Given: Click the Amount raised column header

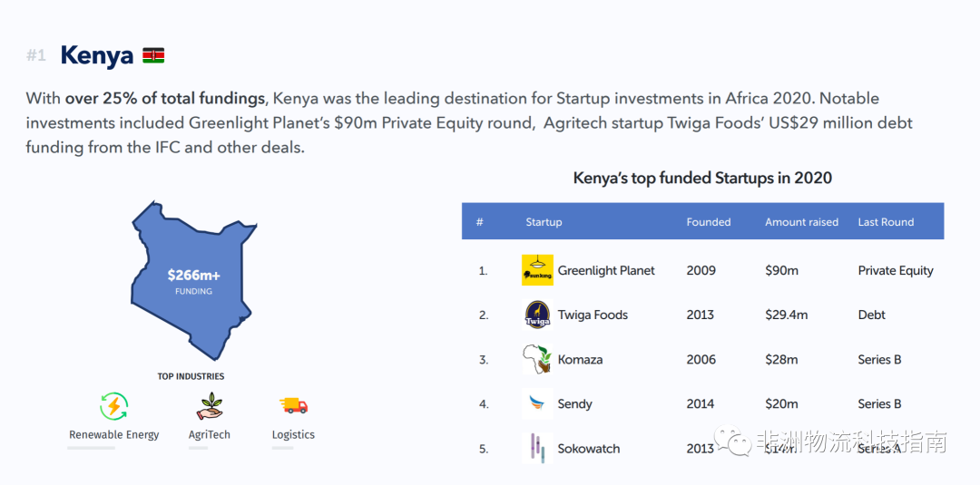Looking at the screenshot, I should click(801, 222).
